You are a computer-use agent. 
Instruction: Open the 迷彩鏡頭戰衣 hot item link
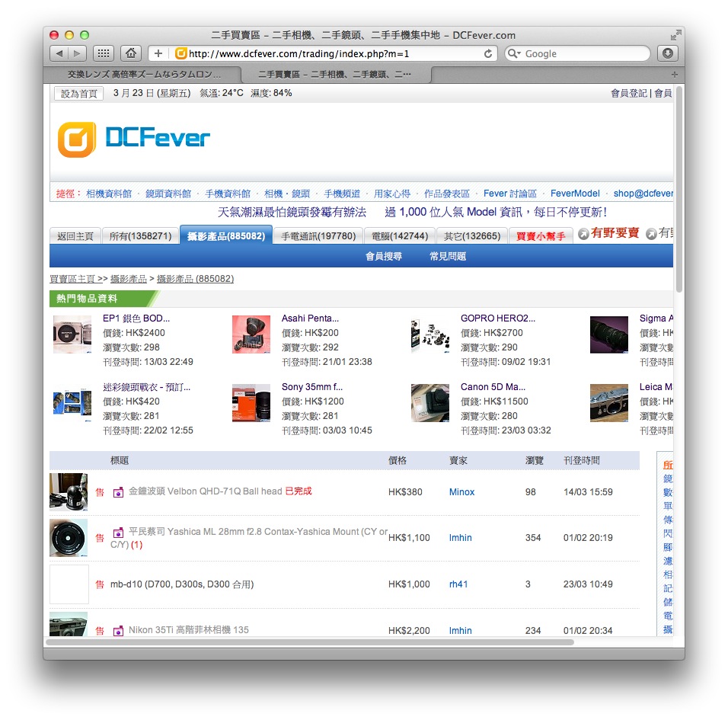coord(146,387)
